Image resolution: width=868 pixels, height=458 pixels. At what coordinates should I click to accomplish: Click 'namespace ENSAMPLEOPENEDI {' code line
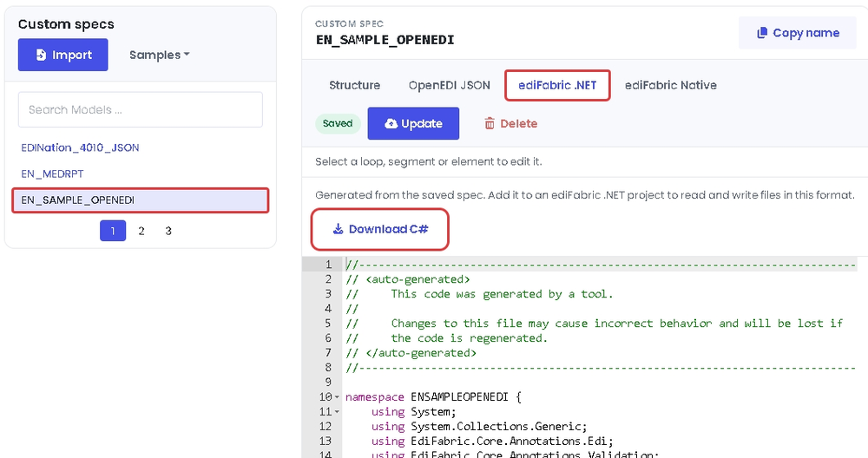(433, 397)
